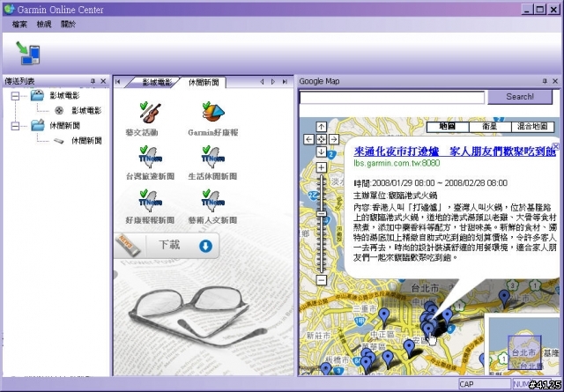The height and width of the screenshot is (392, 564).
Task: Click the 休閒新聞 folder icon in tree
Action: [x=37, y=125]
